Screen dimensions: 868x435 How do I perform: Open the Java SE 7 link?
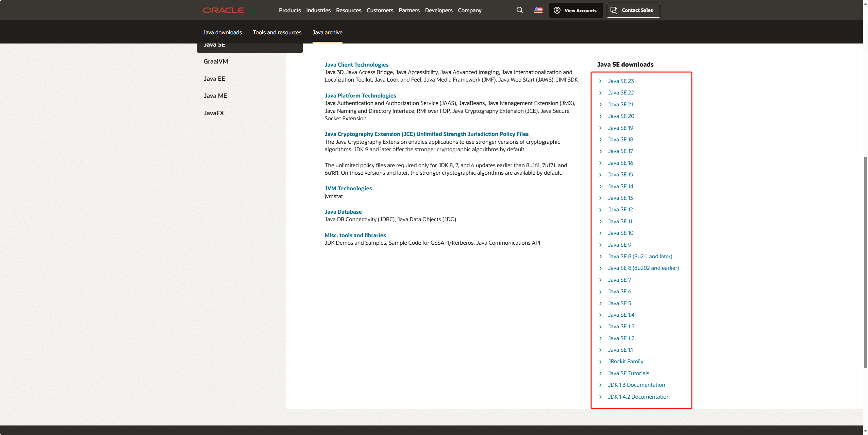tap(619, 280)
